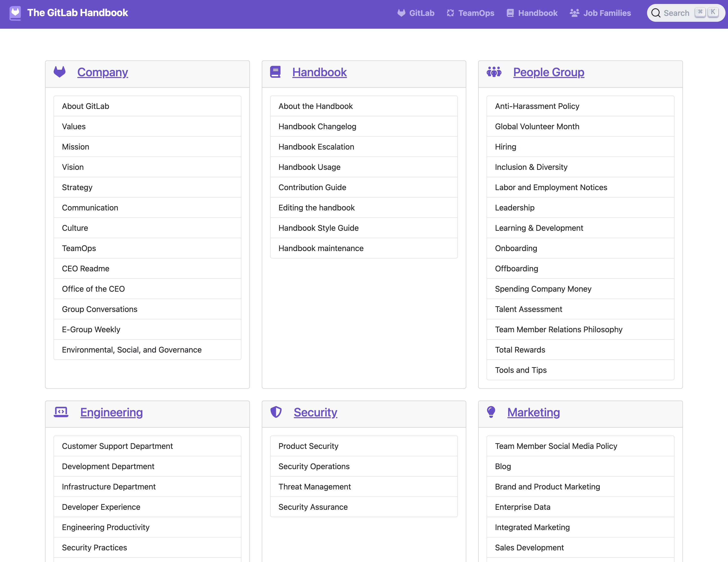Go to The GitLab Handbook home title

click(78, 13)
